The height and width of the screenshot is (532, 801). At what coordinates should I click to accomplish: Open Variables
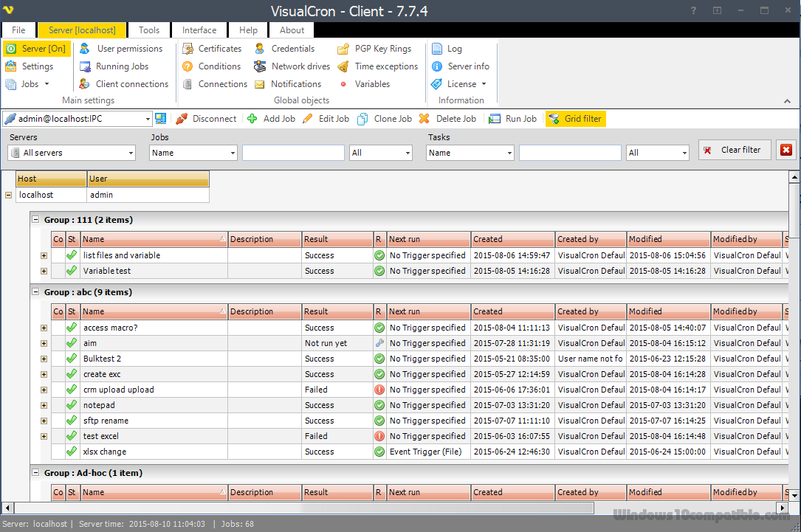(x=364, y=83)
